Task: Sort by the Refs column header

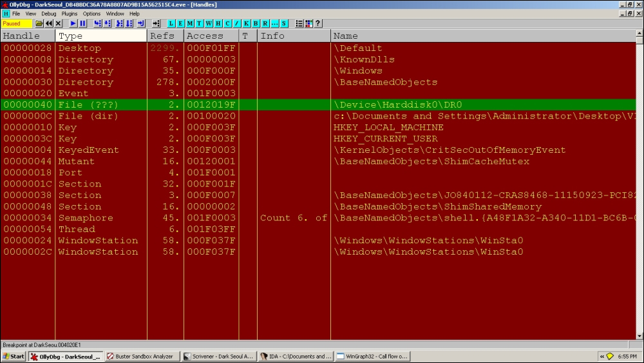Action: point(166,35)
